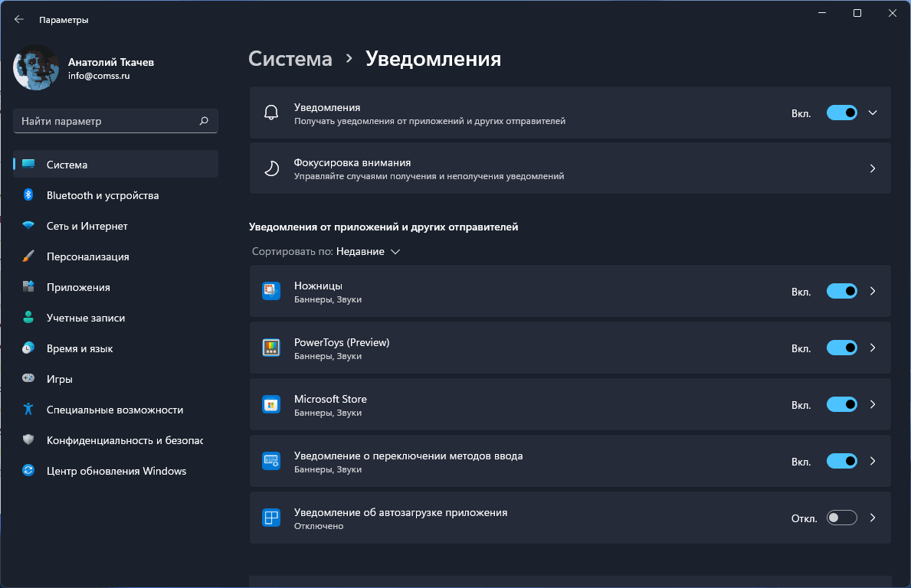Click the Ножницы app icon
This screenshot has height=588, width=911.
pyautogui.click(x=270, y=291)
